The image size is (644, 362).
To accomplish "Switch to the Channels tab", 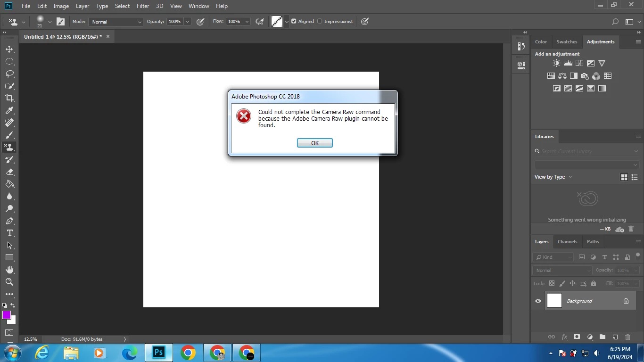I will pyautogui.click(x=567, y=241).
